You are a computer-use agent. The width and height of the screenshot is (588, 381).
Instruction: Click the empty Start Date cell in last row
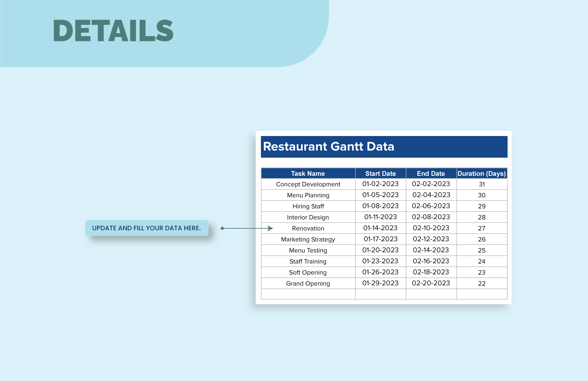(381, 294)
